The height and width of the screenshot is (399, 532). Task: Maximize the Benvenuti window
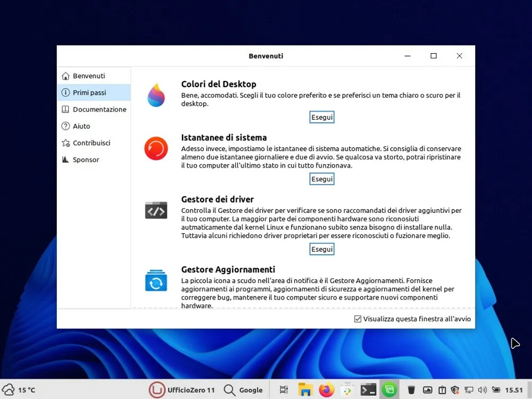(434, 56)
